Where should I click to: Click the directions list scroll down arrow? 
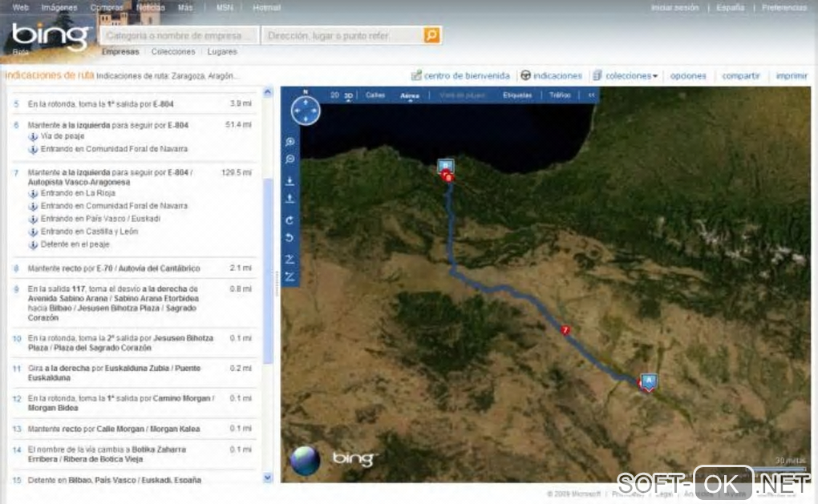click(268, 478)
